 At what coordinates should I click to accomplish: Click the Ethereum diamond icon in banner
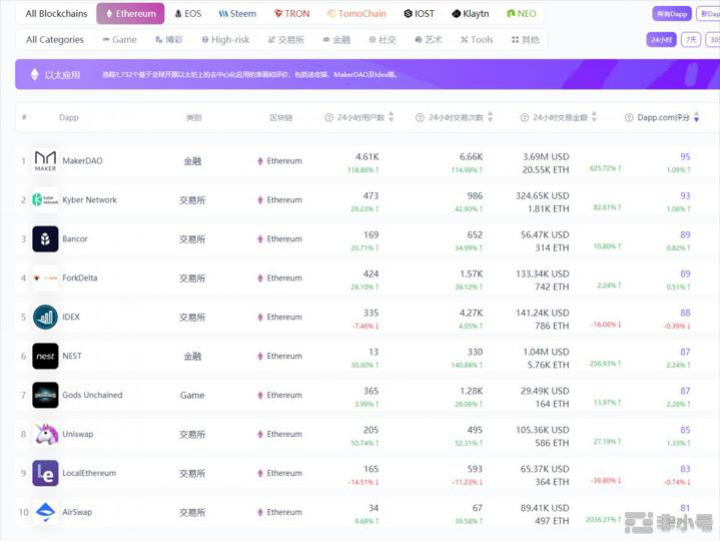pyautogui.click(x=34, y=74)
